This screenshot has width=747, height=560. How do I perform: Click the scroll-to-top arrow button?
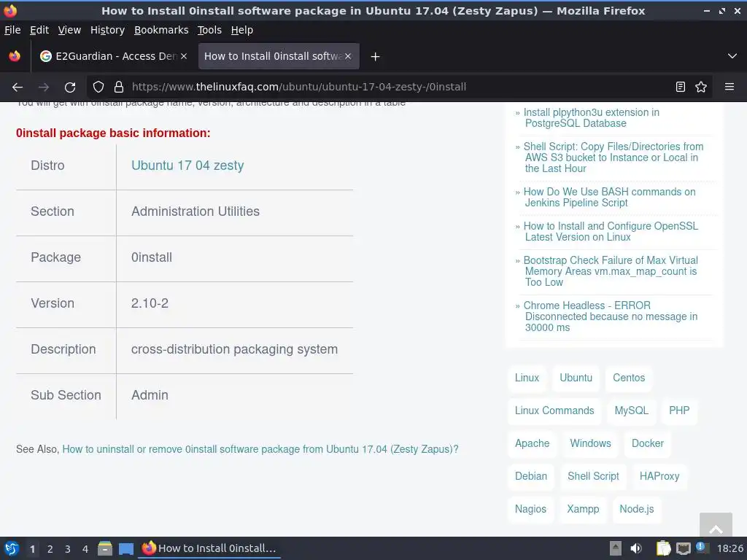click(x=716, y=525)
